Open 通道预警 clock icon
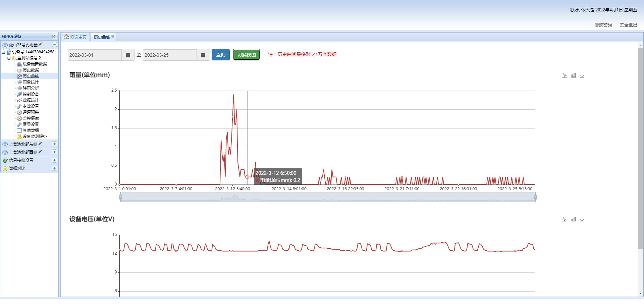The height and width of the screenshot is (307, 644). (x=19, y=112)
